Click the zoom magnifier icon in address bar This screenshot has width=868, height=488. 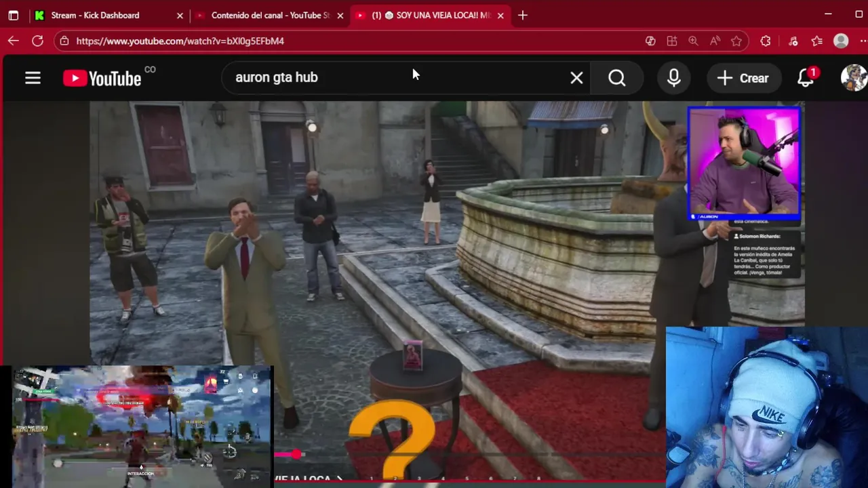pyautogui.click(x=693, y=41)
